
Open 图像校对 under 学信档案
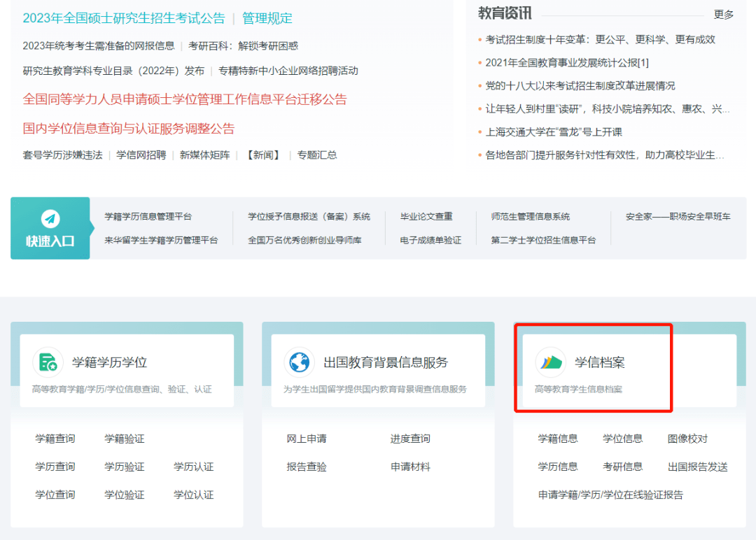[x=687, y=439]
